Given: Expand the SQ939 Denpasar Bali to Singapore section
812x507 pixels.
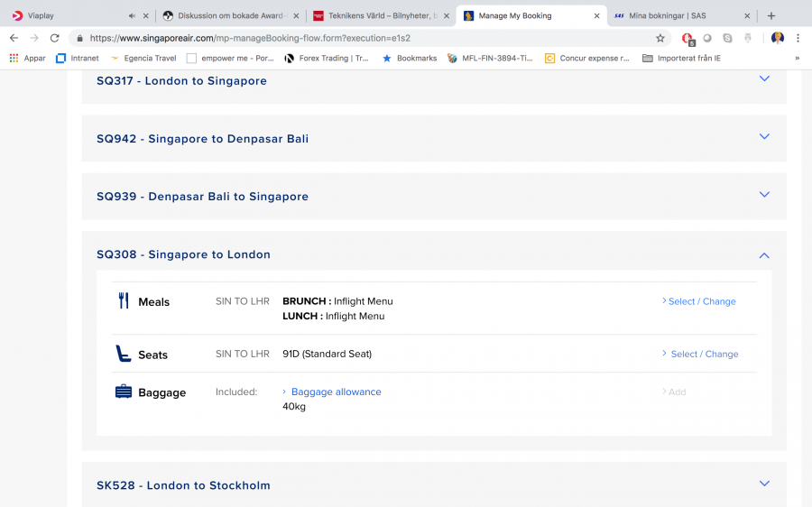Looking at the screenshot, I should click(x=764, y=195).
